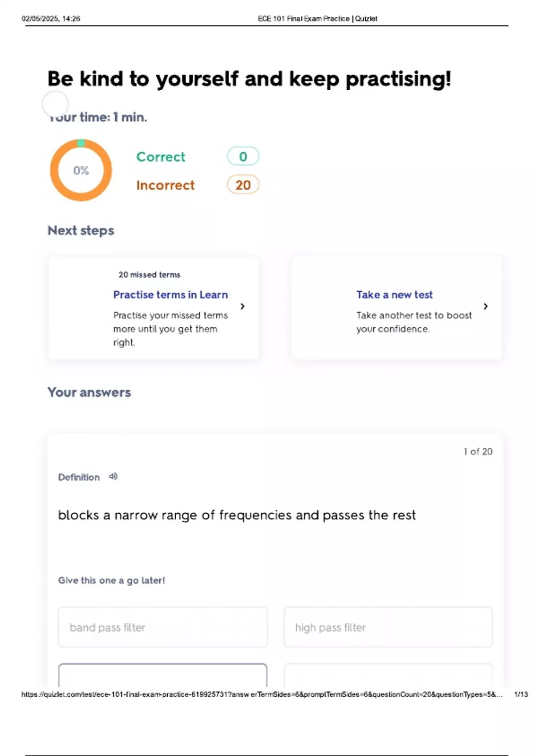Click the arrow on Take a new test card
The width and height of the screenshot is (534, 756).
485,306
